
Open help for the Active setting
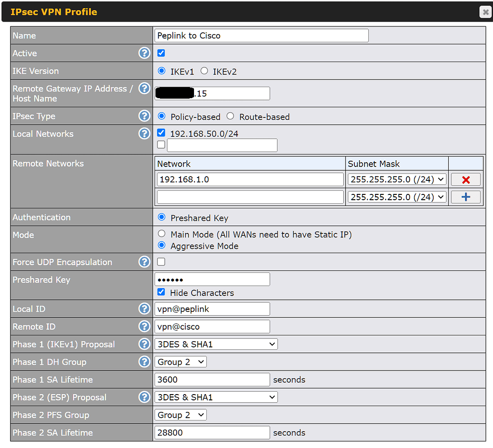point(144,53)
